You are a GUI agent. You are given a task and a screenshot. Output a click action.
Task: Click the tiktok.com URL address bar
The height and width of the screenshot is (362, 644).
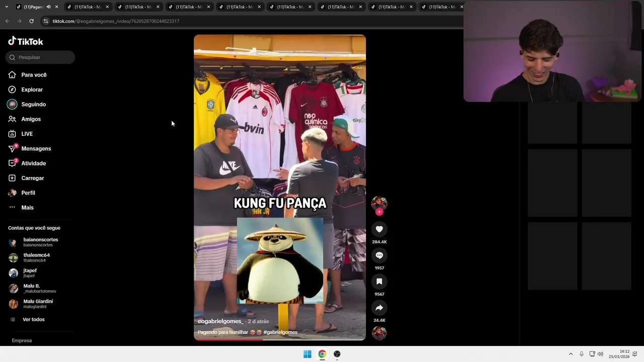click(x=116, y=21)
